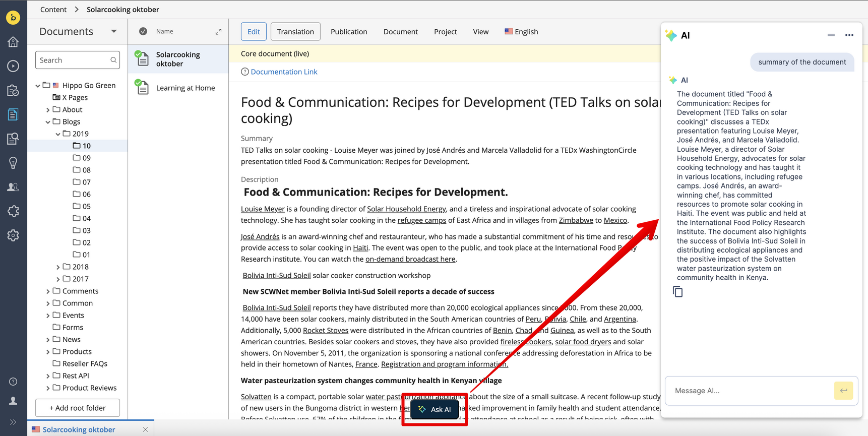Open the Documentation Link
Screen dimensions: 868x436
pos(284,72)
